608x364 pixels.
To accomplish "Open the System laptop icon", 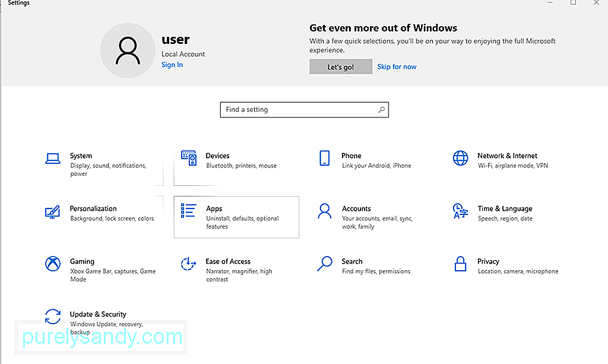I will tap(53, 159).
